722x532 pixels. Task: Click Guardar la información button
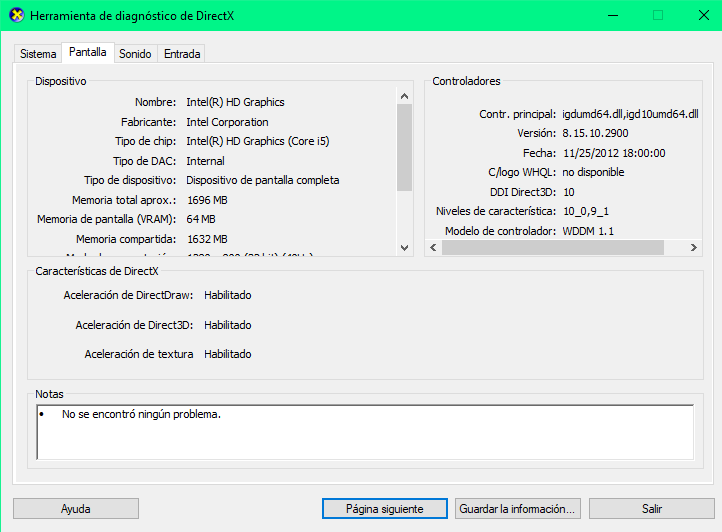point(518,509)
